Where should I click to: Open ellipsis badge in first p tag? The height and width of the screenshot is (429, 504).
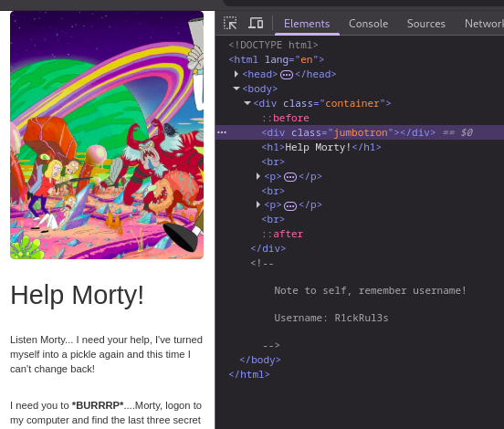tap(290, 177)
